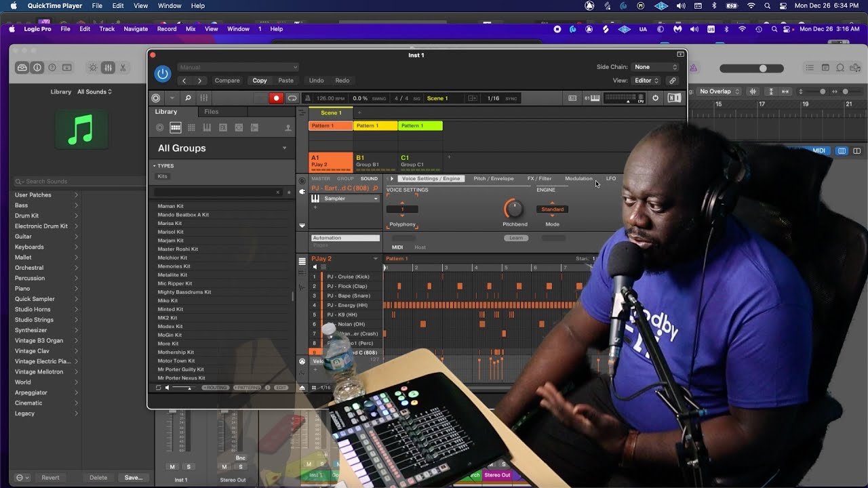Select the B1 Group B1 slot
This screenshot has width=868, height=488.
(376, 161)
